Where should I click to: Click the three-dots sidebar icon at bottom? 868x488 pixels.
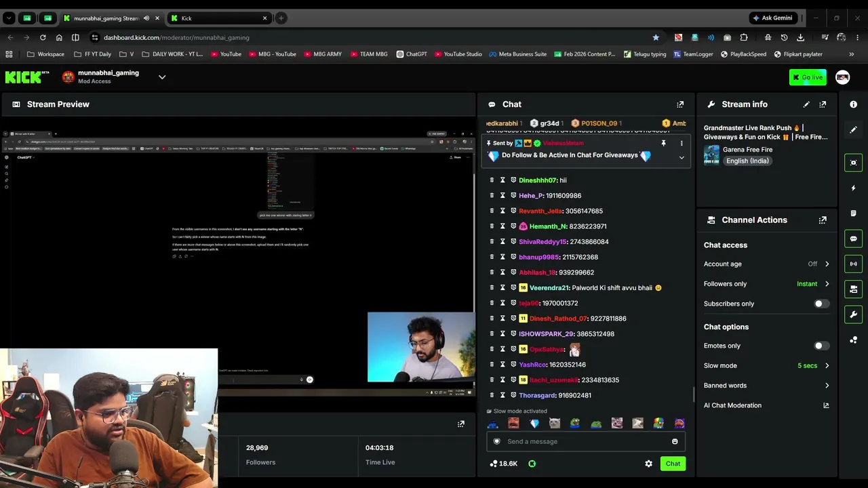[x=854, y=340]
